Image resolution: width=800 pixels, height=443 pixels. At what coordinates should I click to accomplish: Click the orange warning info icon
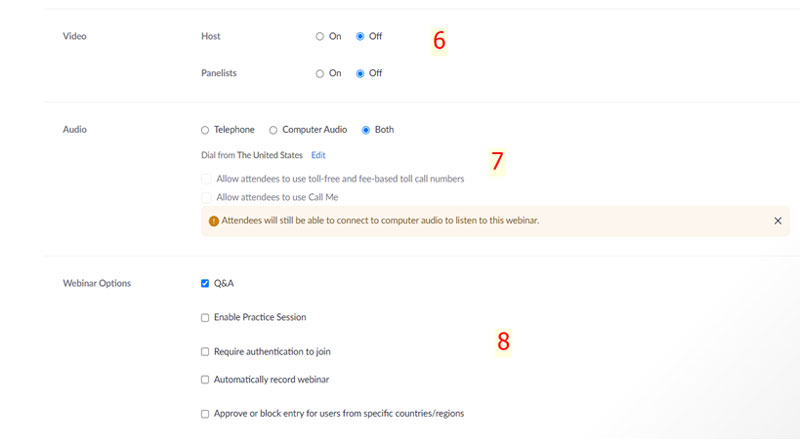tap(213, 221)
